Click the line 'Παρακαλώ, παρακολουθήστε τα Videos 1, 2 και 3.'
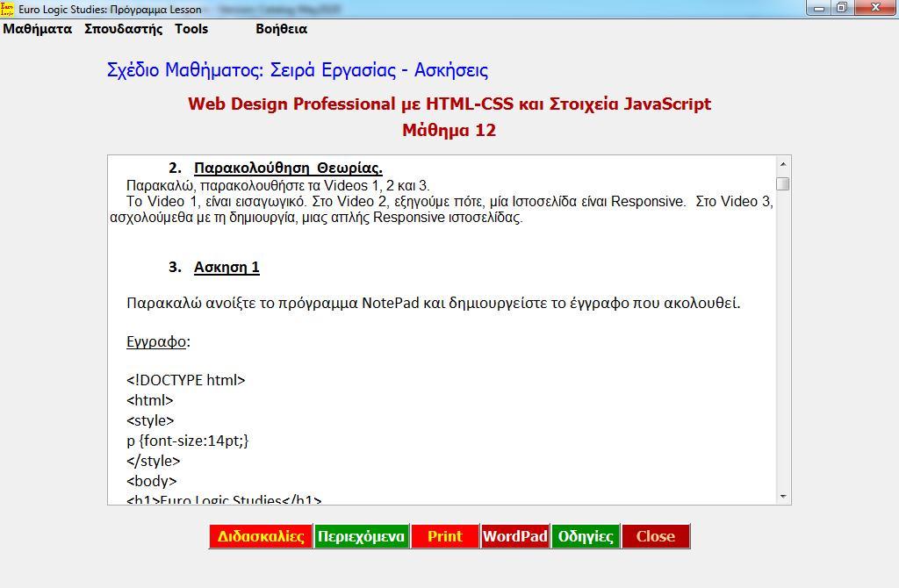The image size is (899, 588). [277, 186]
